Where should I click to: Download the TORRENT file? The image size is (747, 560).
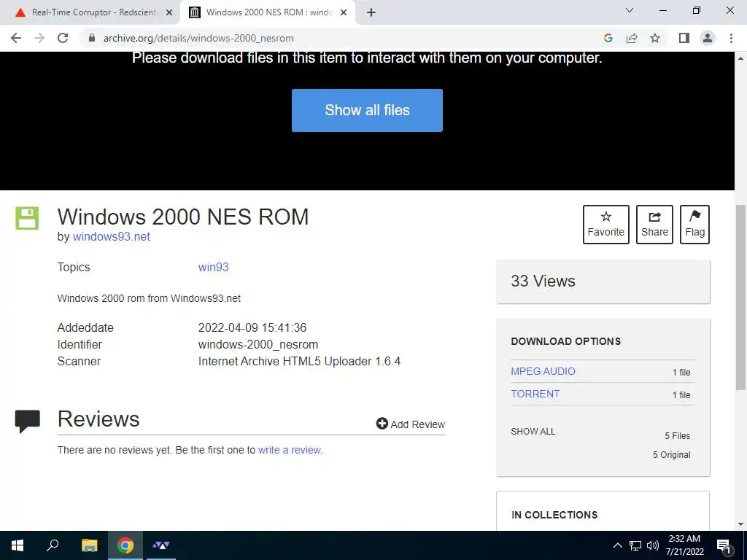535,394
